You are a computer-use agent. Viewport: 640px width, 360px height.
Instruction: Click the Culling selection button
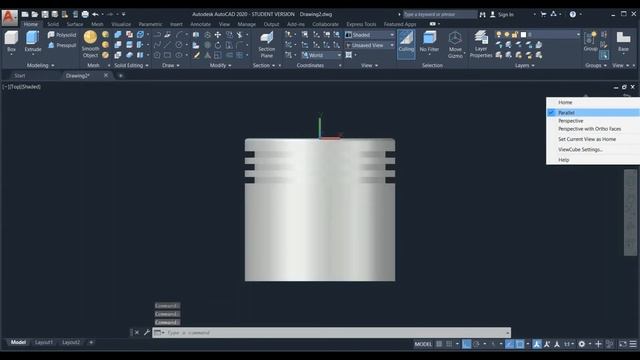click(406, 44)
